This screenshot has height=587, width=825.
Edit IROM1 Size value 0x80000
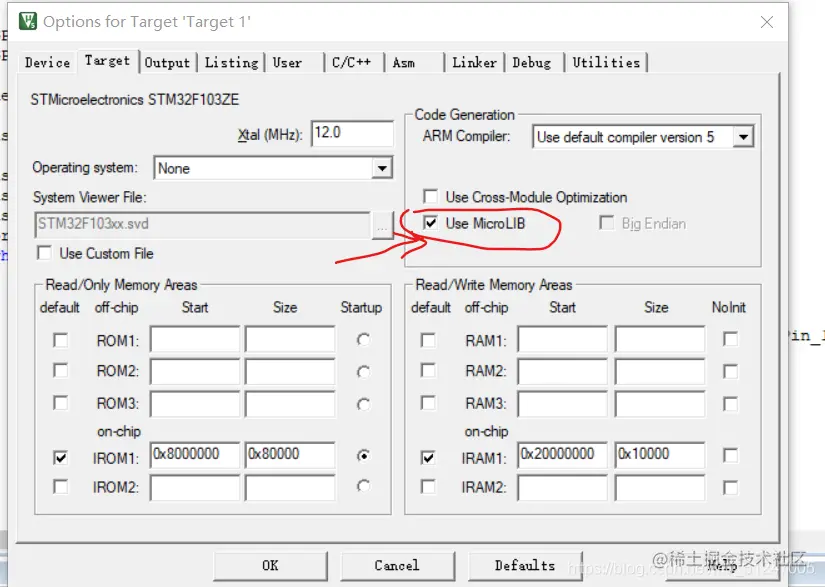click(x=290, y=455)
